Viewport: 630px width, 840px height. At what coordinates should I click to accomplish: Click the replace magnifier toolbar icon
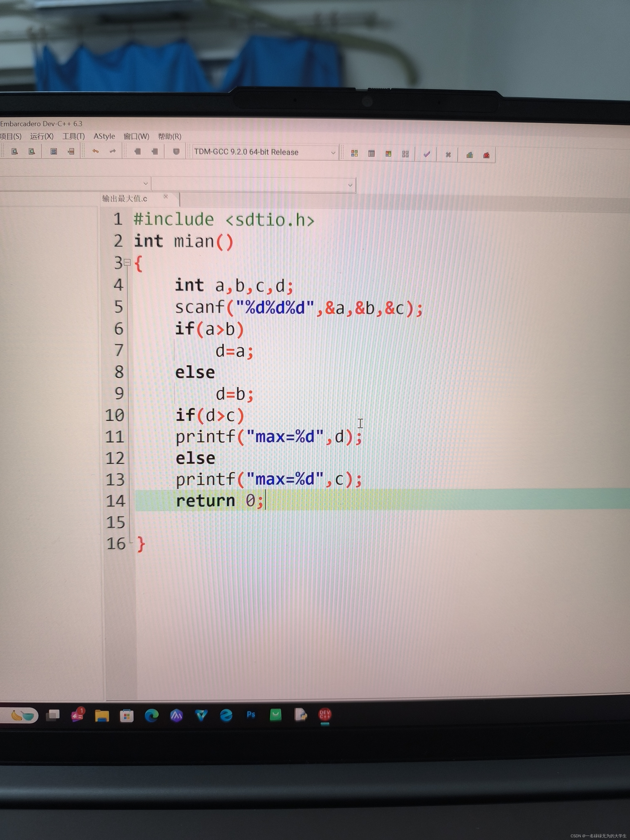coord(32,152)
